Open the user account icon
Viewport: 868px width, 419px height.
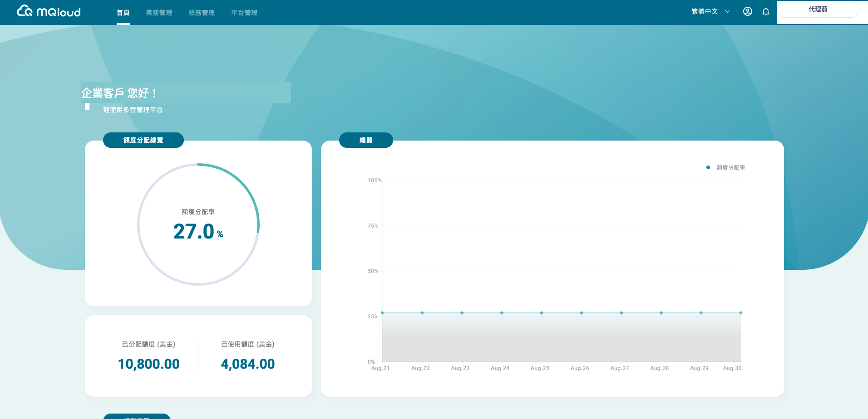[x=747, y=11]
